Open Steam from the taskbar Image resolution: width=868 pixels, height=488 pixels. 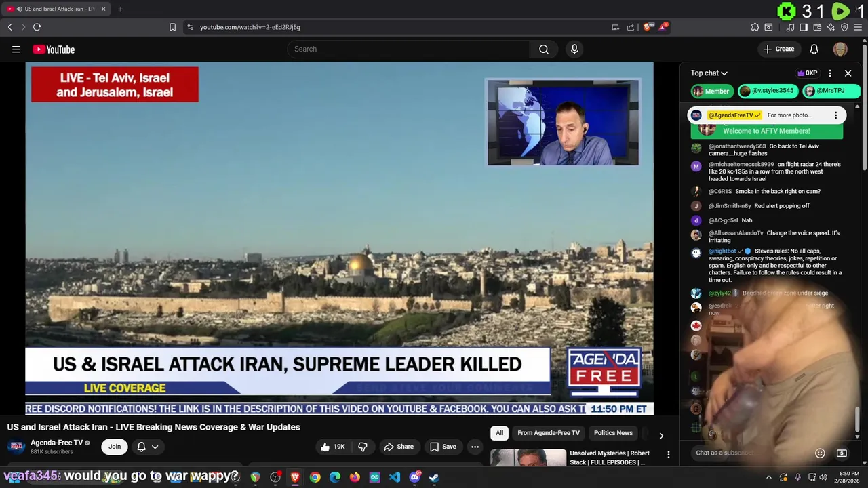pyautogui.click(x=434, y=477)
